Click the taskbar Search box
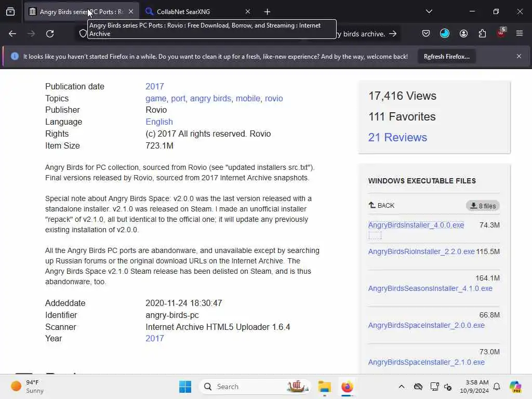The height and width of the screenshot is (399, 532). pyautogui.click(x=255, y=387)
